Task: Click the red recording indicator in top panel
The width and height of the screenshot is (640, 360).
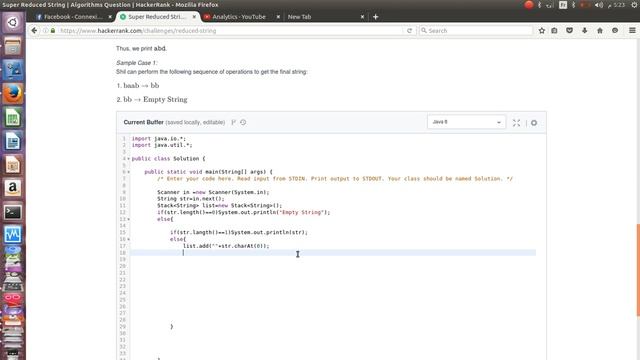Action: coord(529,5)
